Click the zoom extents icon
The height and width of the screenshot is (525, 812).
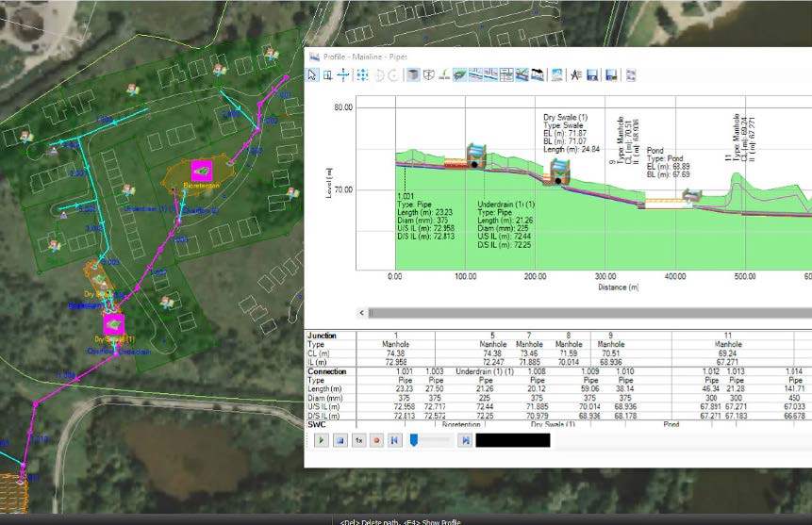click(x=362, y=75)
